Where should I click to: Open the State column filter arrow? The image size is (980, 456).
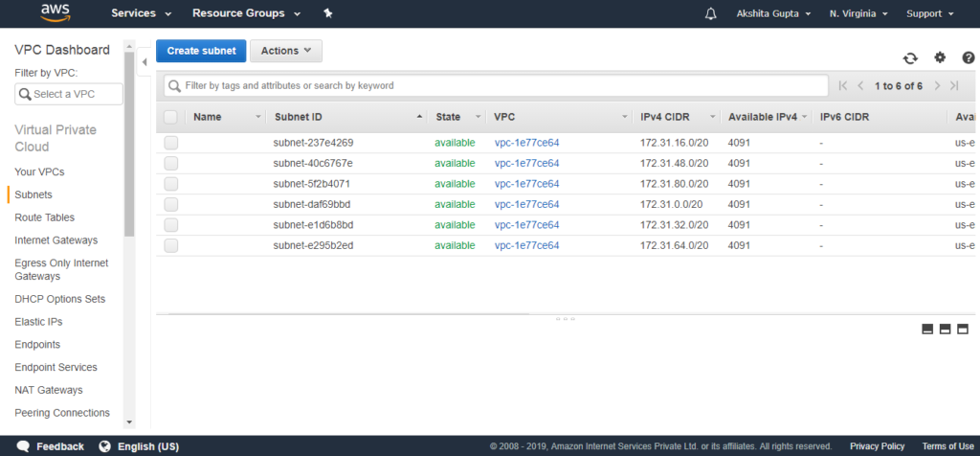478,117
